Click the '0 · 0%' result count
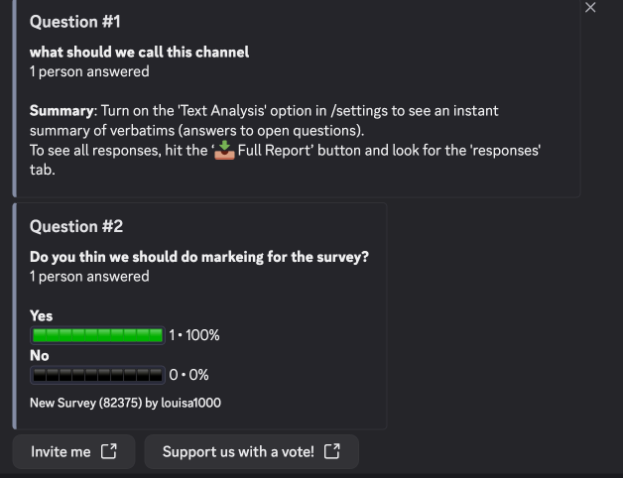623x478 pixels. [x=189, y=375]
